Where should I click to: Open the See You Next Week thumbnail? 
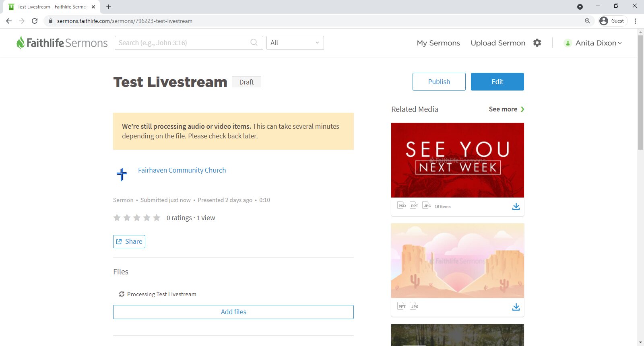point(458,160)
